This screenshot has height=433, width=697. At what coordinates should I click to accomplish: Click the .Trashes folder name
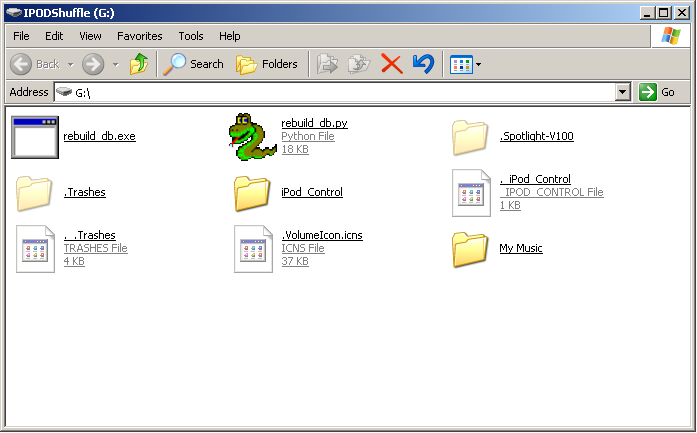click(x=84, y=192)
